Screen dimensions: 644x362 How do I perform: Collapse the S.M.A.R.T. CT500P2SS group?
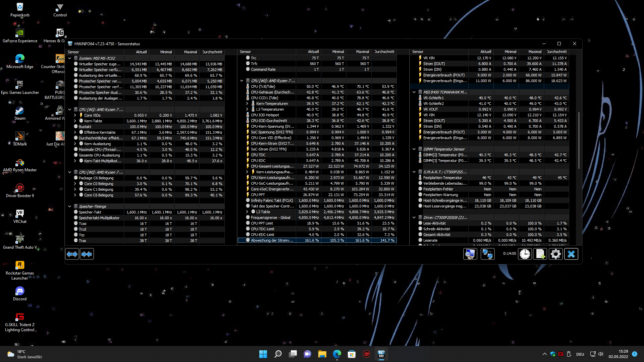click(414, 172)
